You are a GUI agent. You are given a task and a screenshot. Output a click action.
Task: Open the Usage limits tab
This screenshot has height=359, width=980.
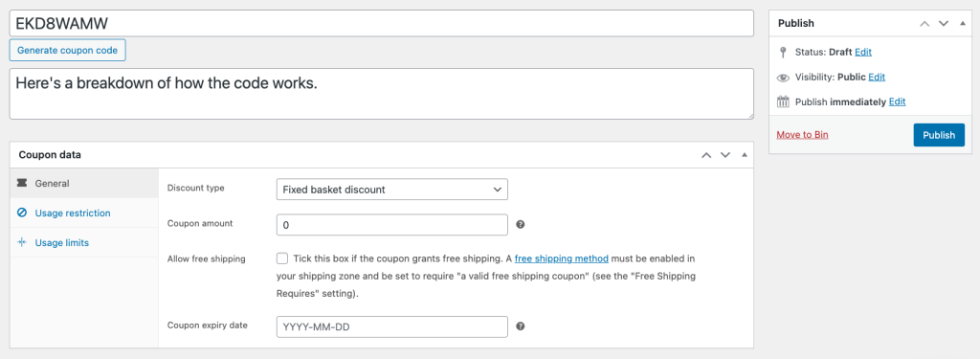[84, 242]
